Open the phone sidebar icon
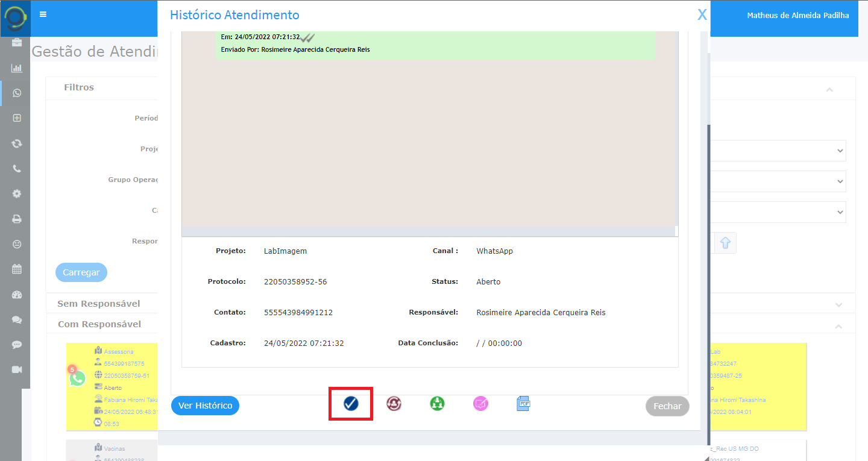This screenshot has width=868, height=461. 17,169
